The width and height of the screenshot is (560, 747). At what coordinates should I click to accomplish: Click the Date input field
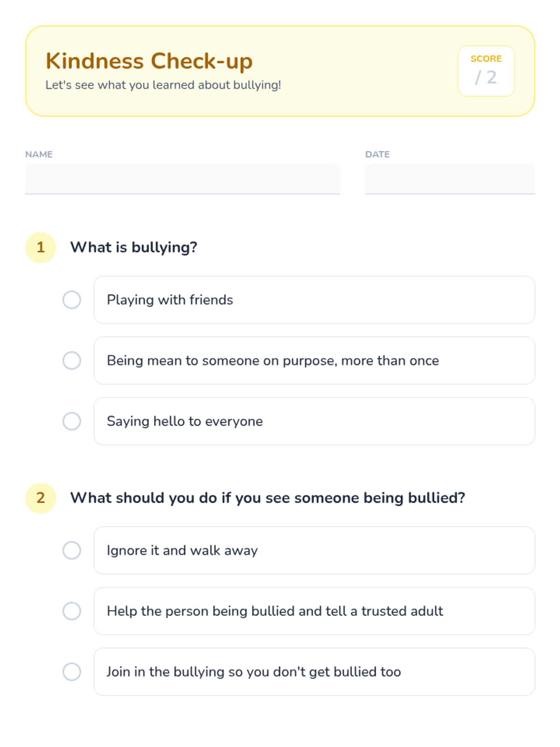(x=450, y=179)
